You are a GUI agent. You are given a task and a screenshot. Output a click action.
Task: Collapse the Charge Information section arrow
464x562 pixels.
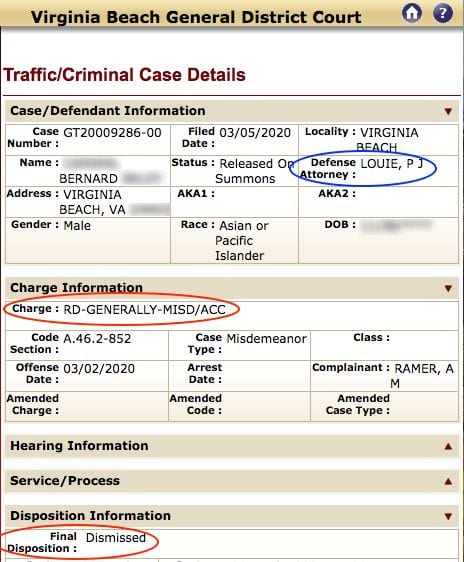pyautogui.click(x=448, y=288)
